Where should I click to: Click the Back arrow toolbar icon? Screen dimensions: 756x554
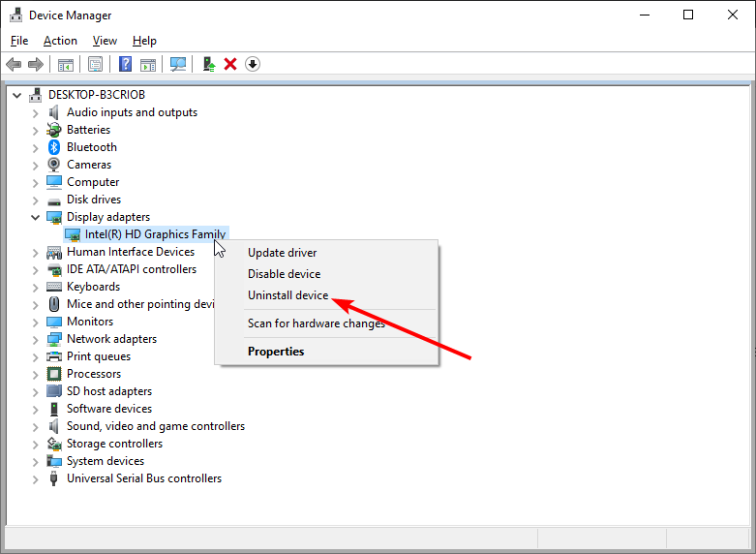click(x=14, y=64)
